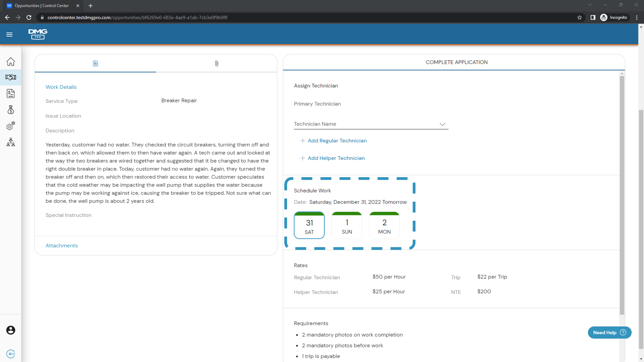This screenshot has height=362, width=644.
Task: Open the gear settings sidebar icon
Action: pyautogui.click(x=10, y=126)
